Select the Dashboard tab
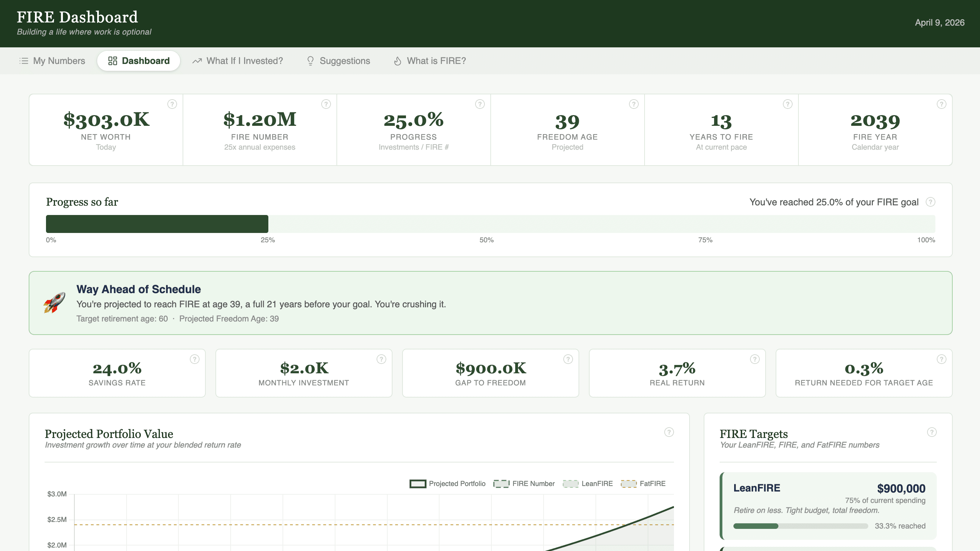 click(x=138, y=61)
